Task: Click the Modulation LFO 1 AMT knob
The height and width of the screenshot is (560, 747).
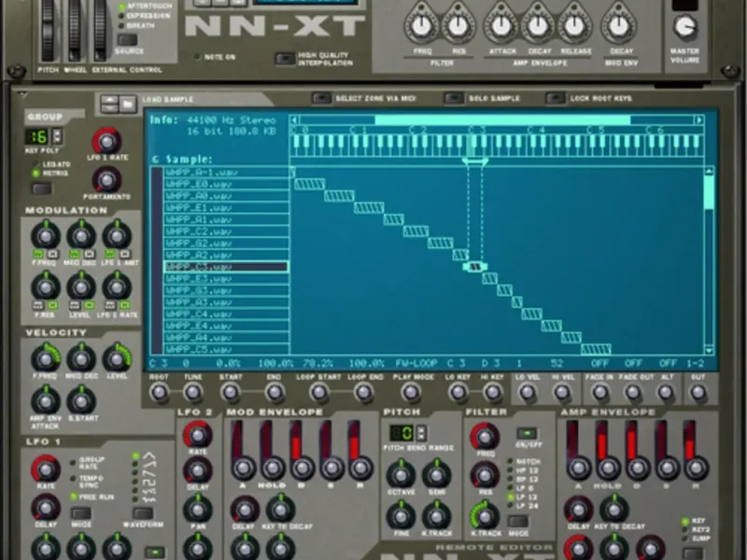Action: (x=117, y=236)
